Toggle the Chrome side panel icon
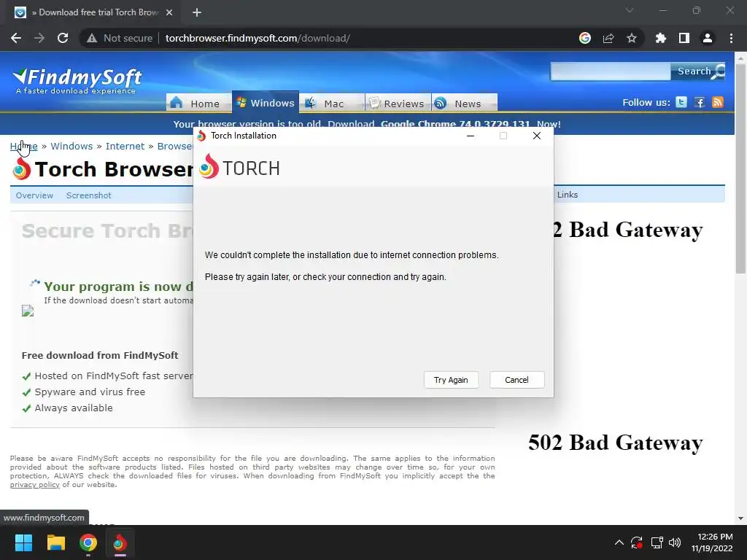 tap(684, 38)
